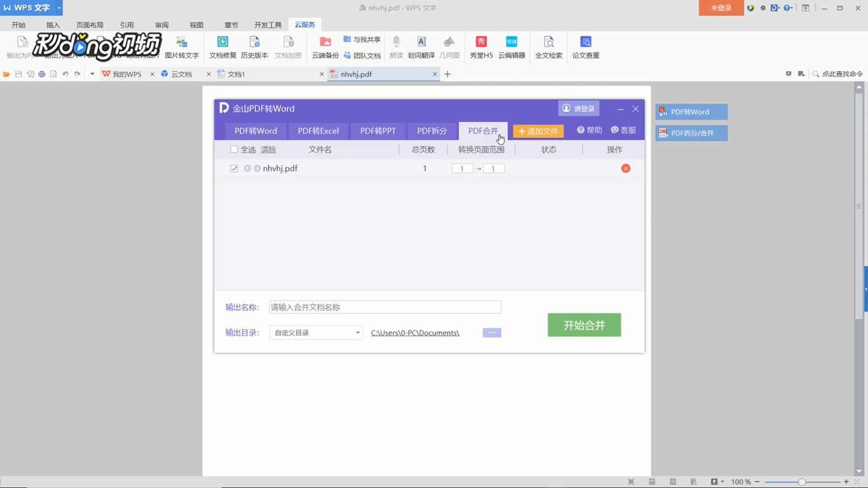Switch to outline view icon in status bar
Image resolution: width=868 pixels, height=488 pixels.
click(x=673, y=482)
